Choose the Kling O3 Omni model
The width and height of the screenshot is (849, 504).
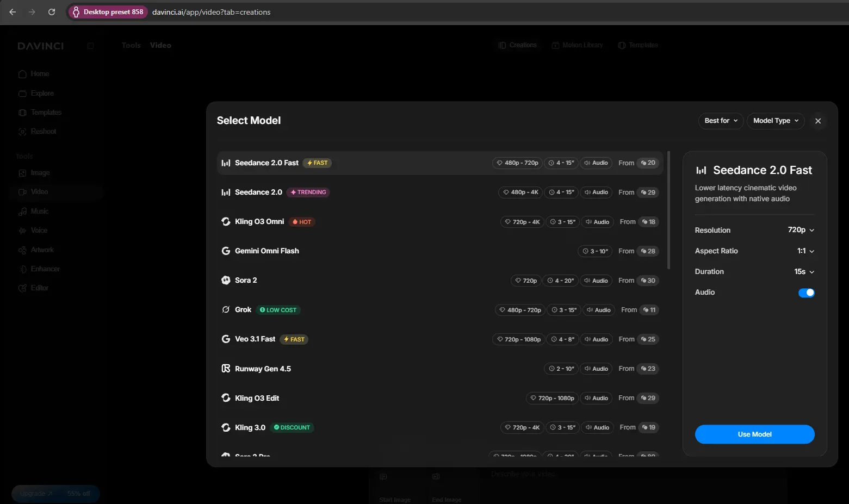pyautogui.click(x=439, y=222)
